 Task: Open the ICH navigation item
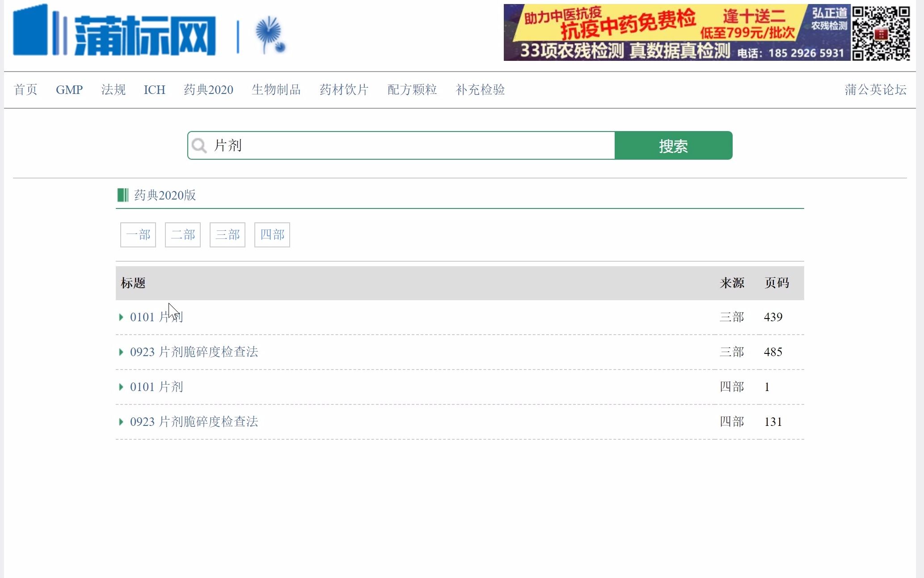tap(154, 89)
